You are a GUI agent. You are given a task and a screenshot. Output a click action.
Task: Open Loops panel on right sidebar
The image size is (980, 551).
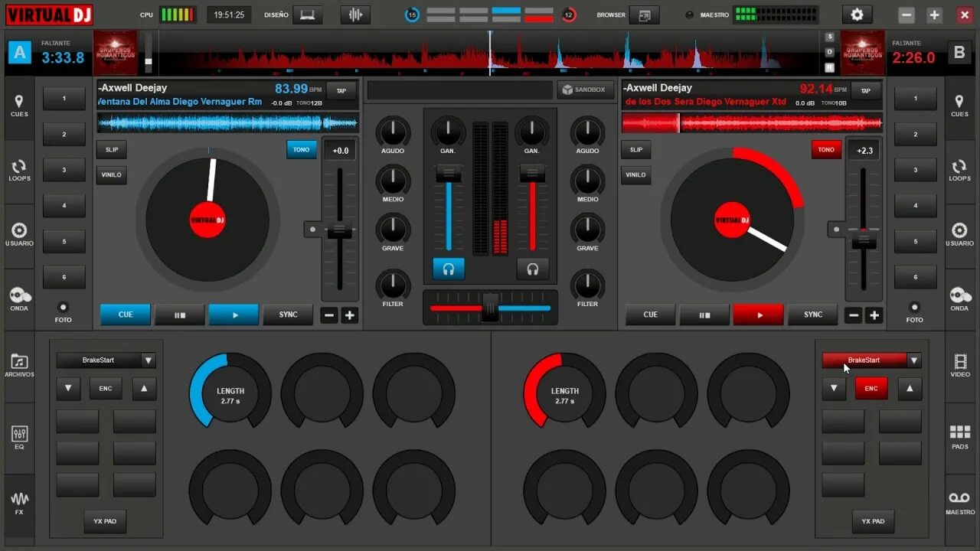(959, 170)
